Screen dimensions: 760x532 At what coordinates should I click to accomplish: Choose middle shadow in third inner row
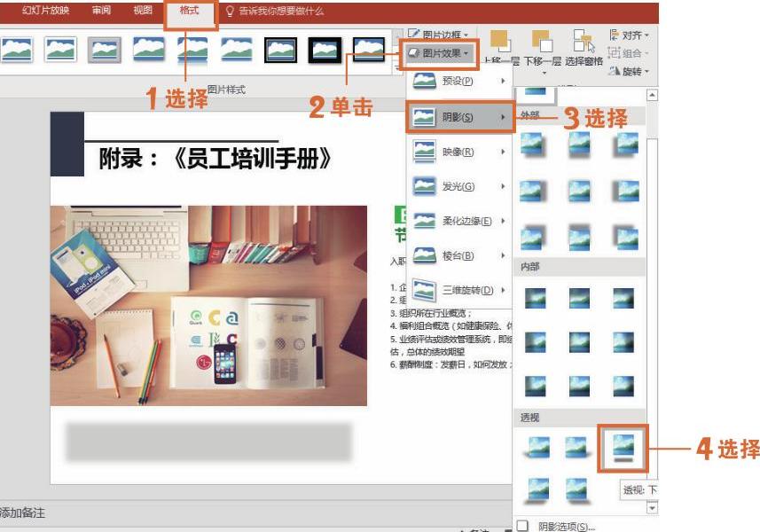point(579,386)
